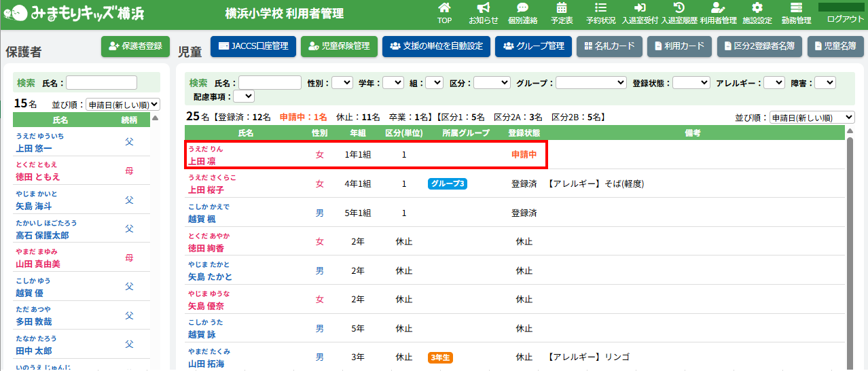Change guardian list 並び順 sort dropdown
Screen dimensions: 868x371
click(122, 105)
